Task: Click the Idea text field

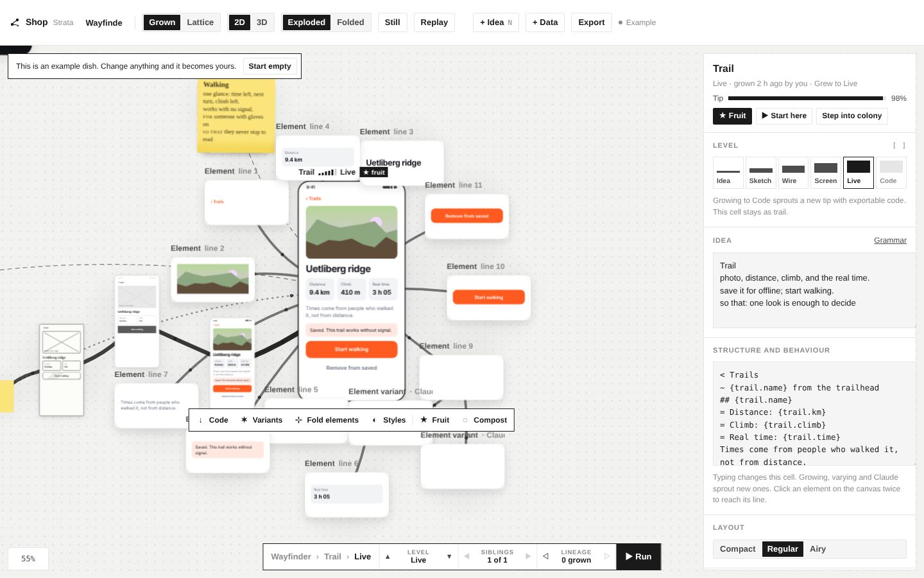Action: click(814, 290)
